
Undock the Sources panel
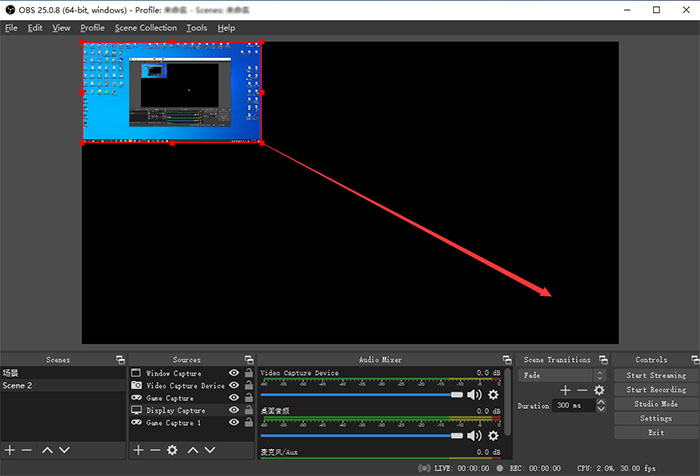[249, 359]
